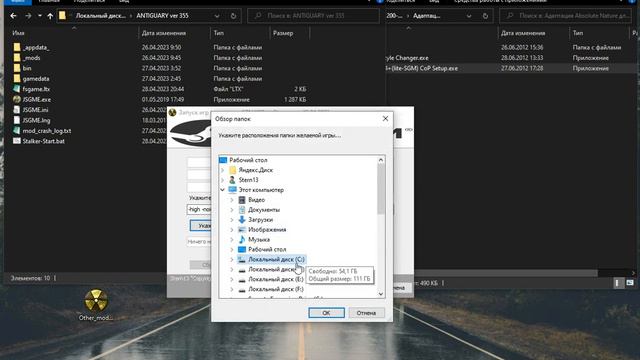
Task: Expand the Изображения folder node
Action: (x=232, y=229)
